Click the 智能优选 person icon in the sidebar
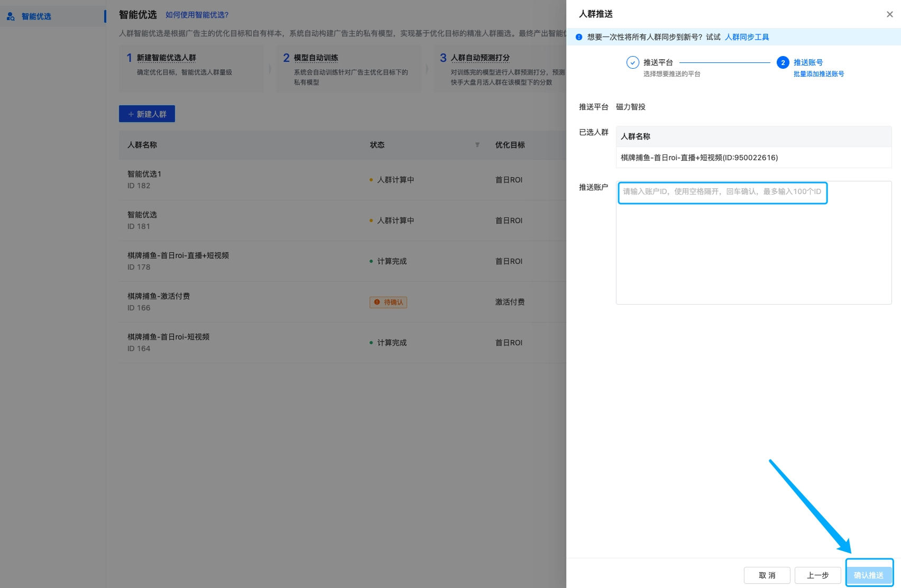901x588 pixels. point(10,16)
